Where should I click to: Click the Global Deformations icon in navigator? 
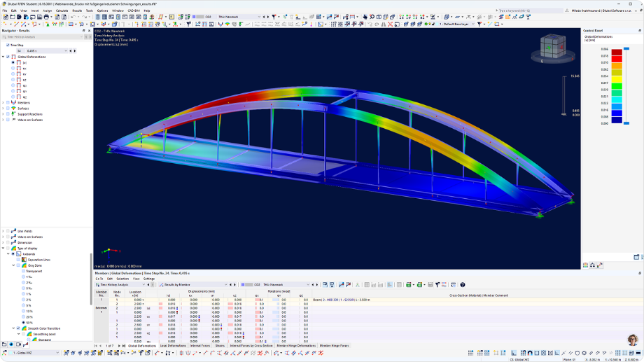[13, 57]
